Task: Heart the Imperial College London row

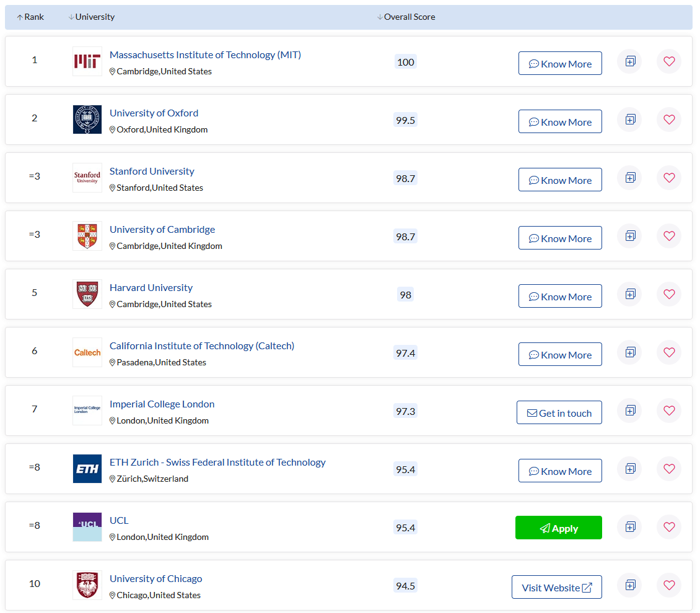Action: [x=669, y=411]
